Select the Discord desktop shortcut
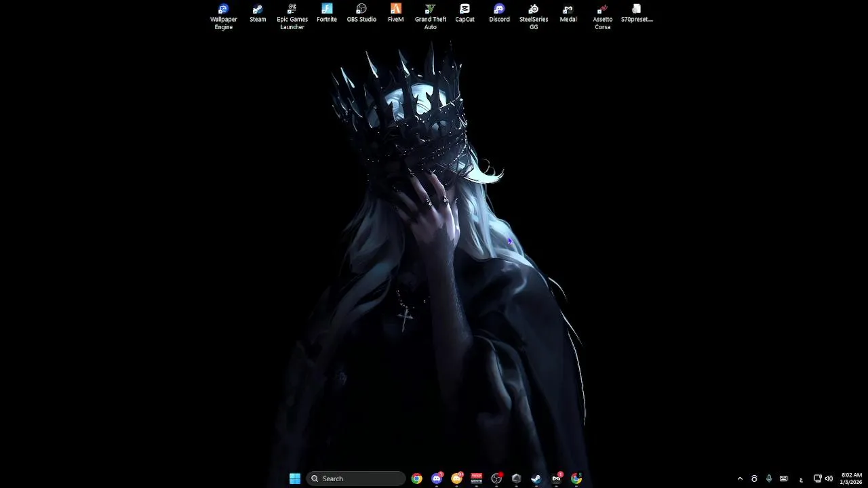Image resolution: width=868 pixels, height=488 pixels. pyautogui.click(x=499, y=14)
